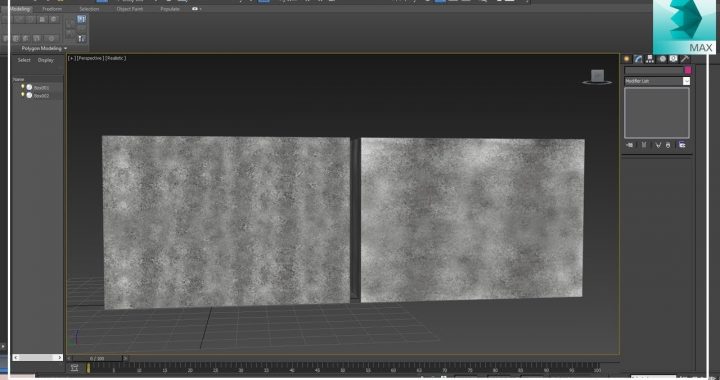720x380 pixels.
Task: Toggle visibility bulb of Box002
Action: click(x=22, y=95)
